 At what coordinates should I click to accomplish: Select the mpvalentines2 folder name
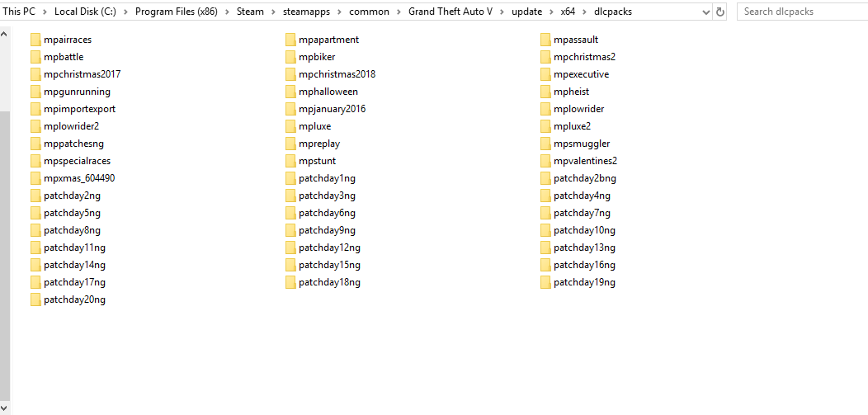point(585,161)
